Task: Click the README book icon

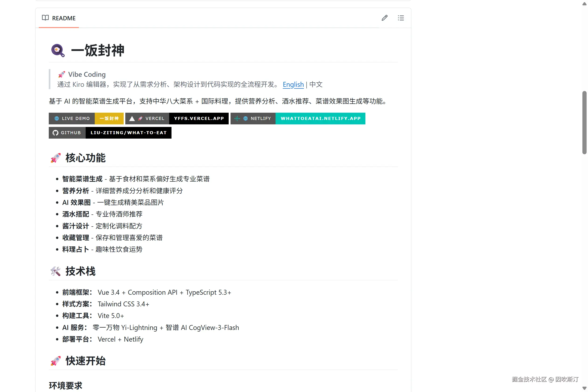Action: tap(45, 18)
